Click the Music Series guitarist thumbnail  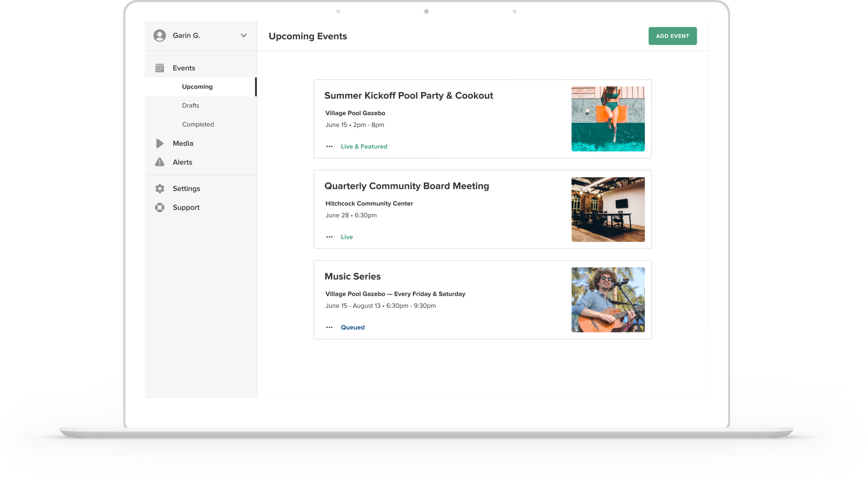pos(608,300)
